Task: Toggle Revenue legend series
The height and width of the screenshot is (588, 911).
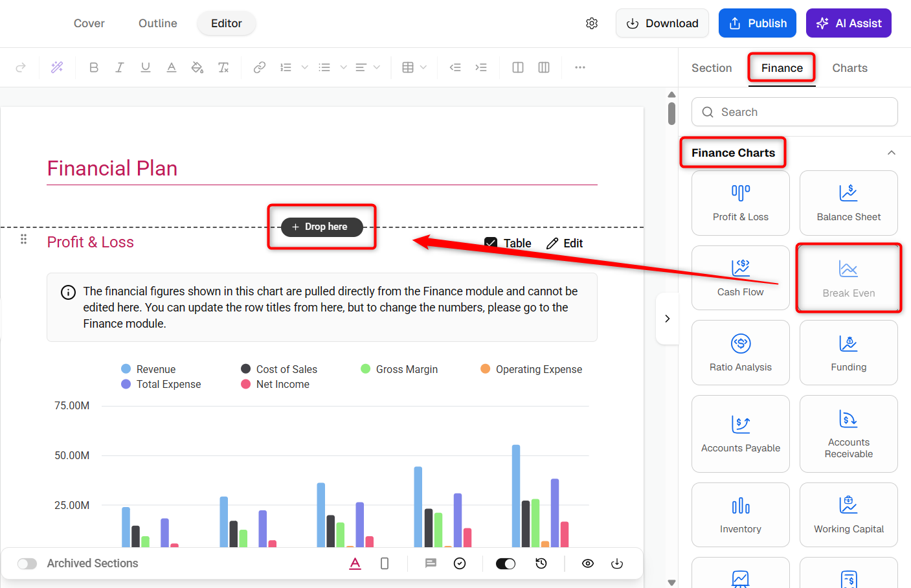Action: coord(149,369)
